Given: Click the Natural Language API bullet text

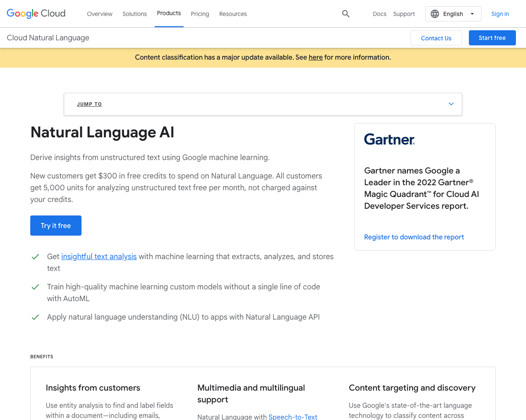Looking at the screenshot, I should pyautogui.click(x=183, y=317).
